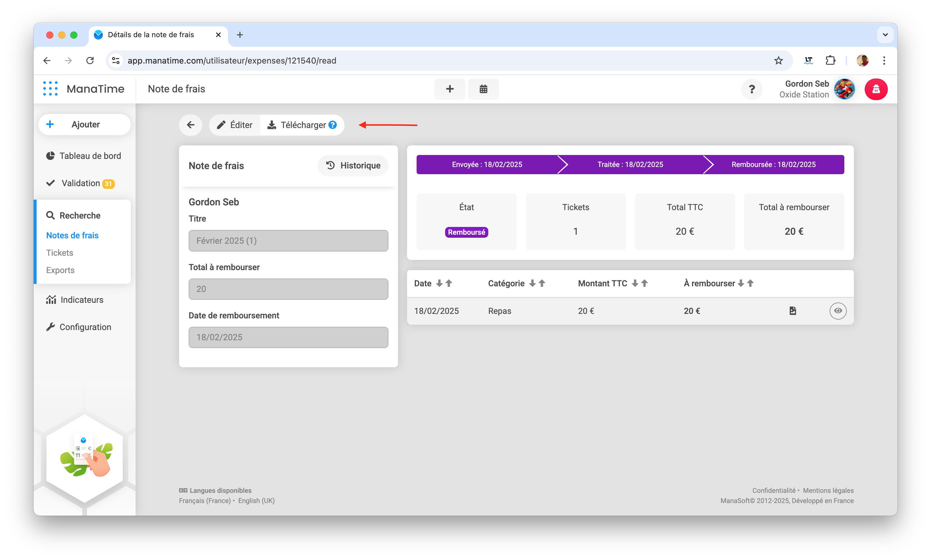Viewport: 931px width, 560px height.
Task: Select Recherche section in sidebar
Action: point(73,215)
